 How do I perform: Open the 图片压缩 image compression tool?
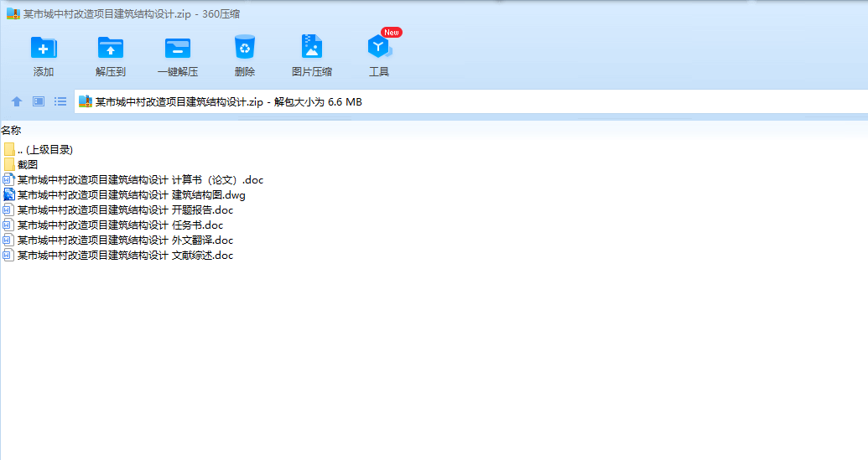312,46
